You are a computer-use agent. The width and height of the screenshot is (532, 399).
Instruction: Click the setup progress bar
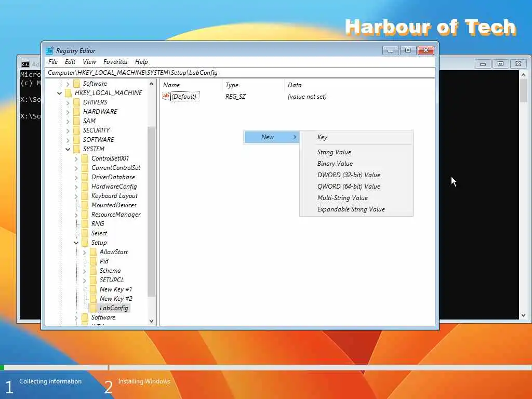[266, 368]
